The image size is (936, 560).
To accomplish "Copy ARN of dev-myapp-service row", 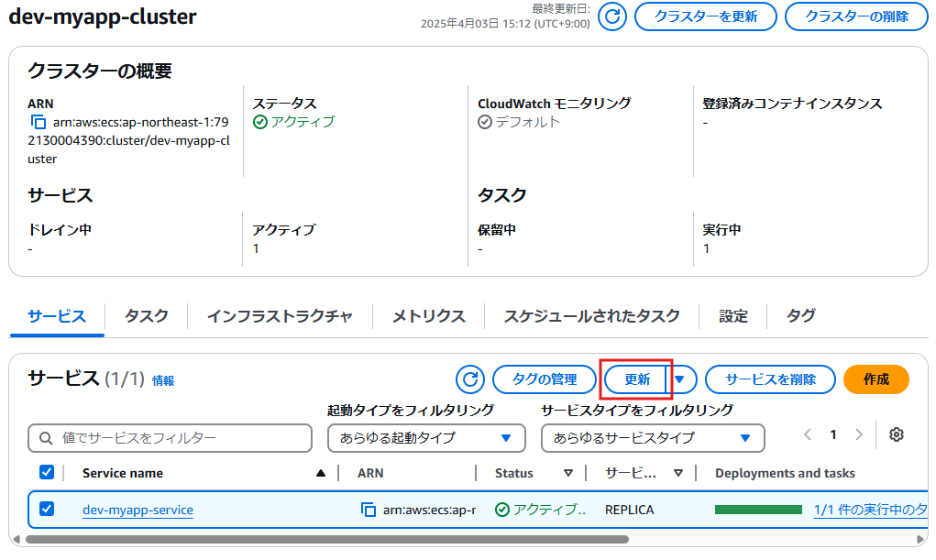I will click(369, 510).
